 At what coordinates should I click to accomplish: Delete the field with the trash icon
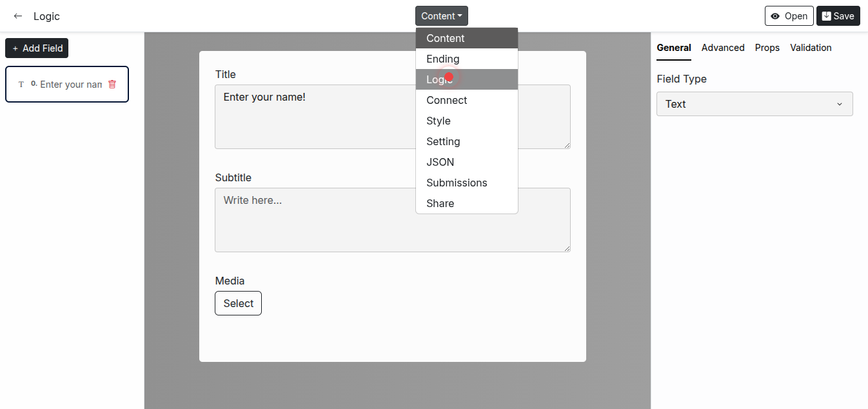pos(112,84)
